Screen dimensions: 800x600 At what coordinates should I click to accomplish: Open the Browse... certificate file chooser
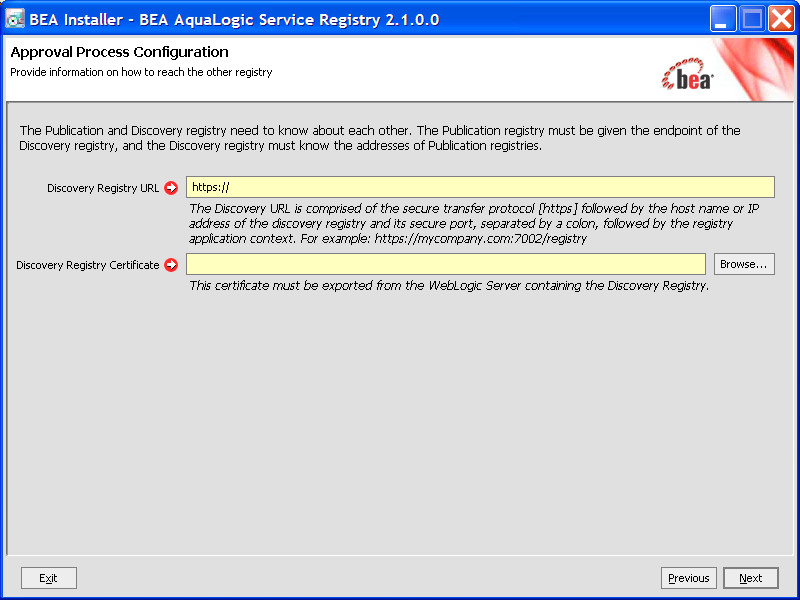pos(744,264)
